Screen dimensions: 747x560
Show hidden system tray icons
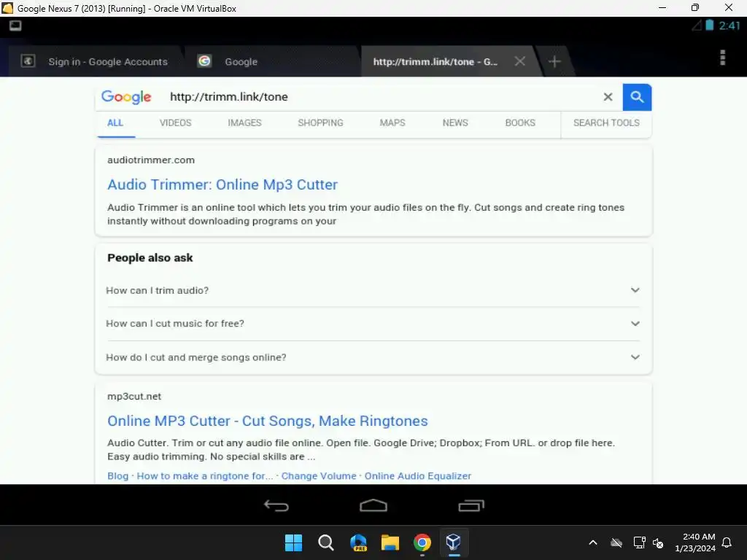click(593, 542)
